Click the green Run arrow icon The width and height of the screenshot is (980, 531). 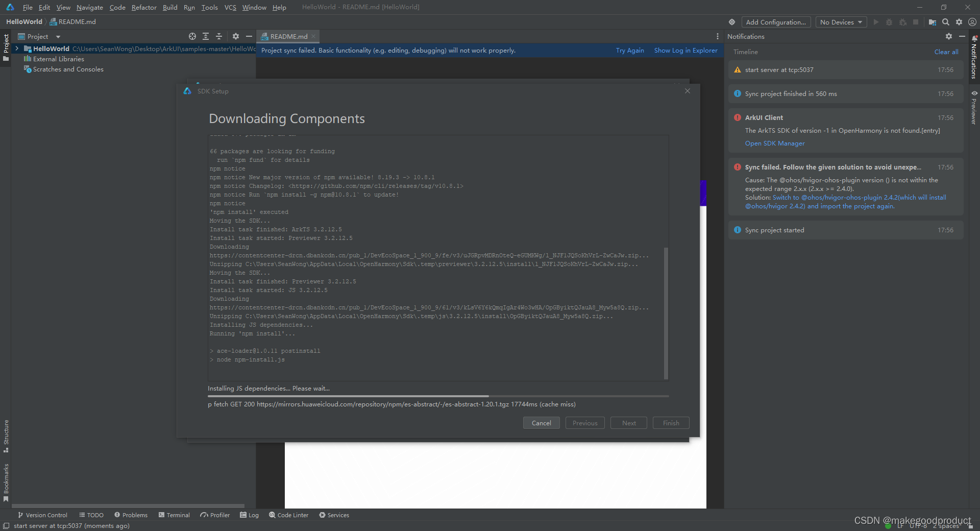click(x=876, y=22)
